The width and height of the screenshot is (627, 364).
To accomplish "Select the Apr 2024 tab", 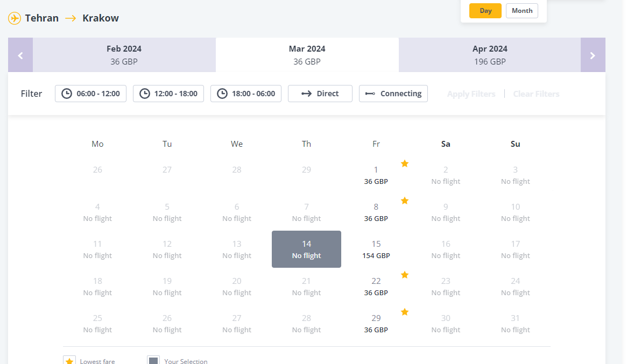I will [x=490, y=55].
